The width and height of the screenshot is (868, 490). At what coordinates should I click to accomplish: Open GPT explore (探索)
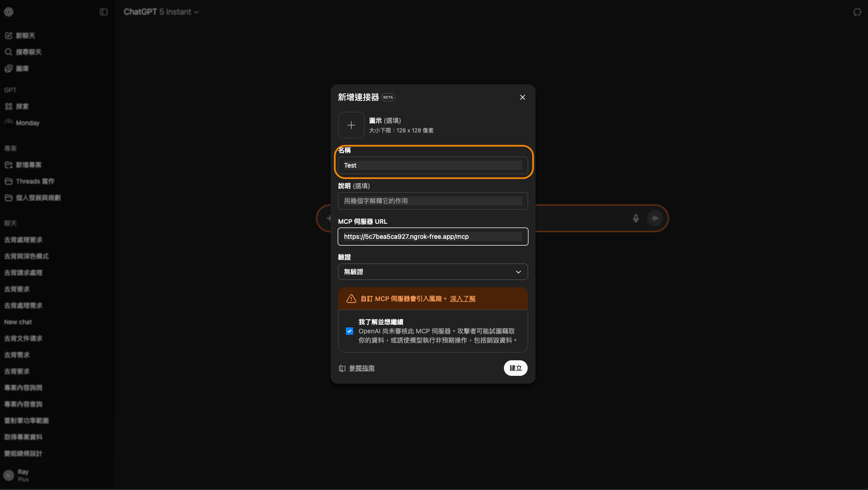21,106
